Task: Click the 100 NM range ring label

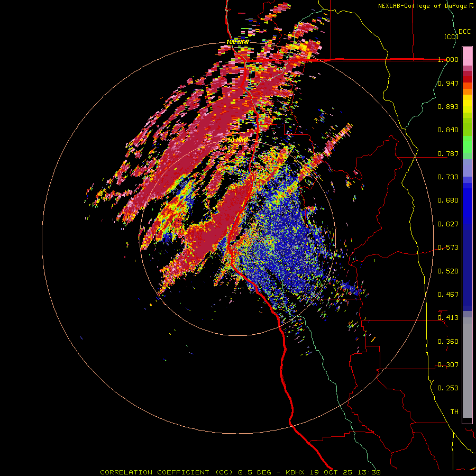Action: click(237, 42)
